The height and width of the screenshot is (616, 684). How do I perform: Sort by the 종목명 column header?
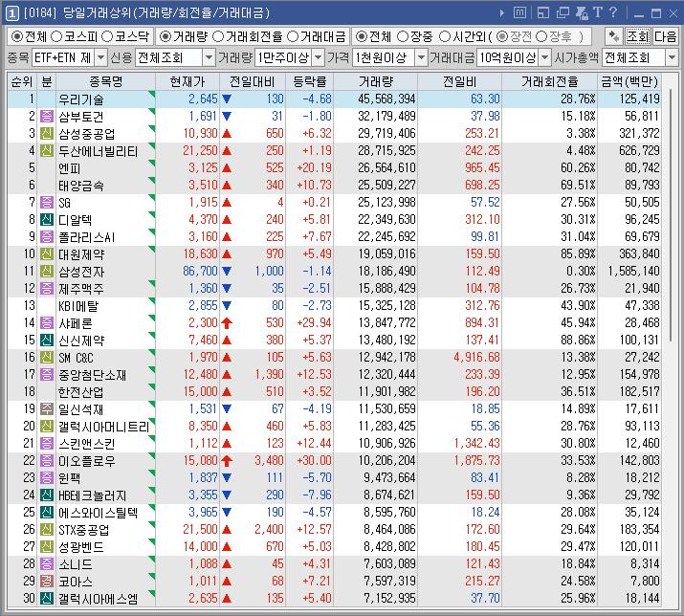pos(105,81)
